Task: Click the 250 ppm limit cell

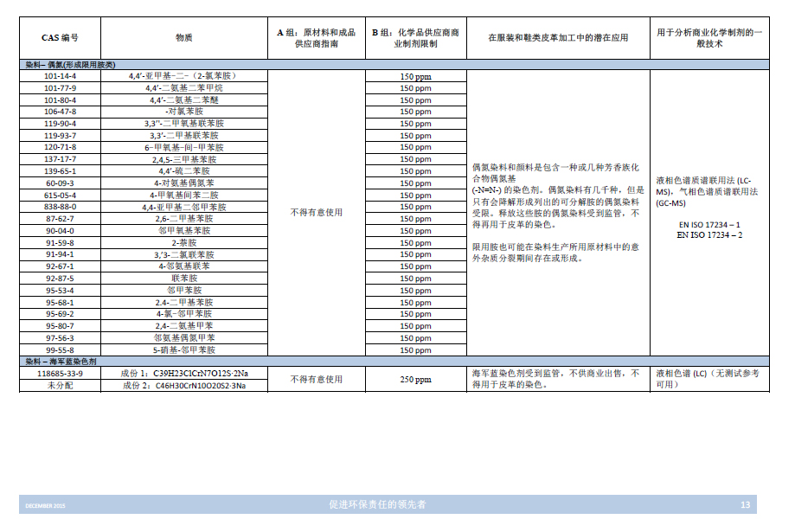Action: coord(415,380)
